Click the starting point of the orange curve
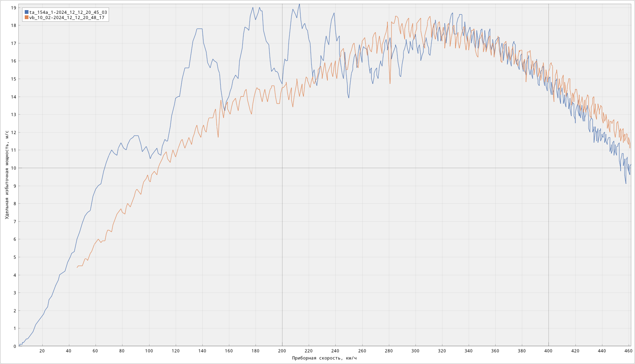 point(77,267)
